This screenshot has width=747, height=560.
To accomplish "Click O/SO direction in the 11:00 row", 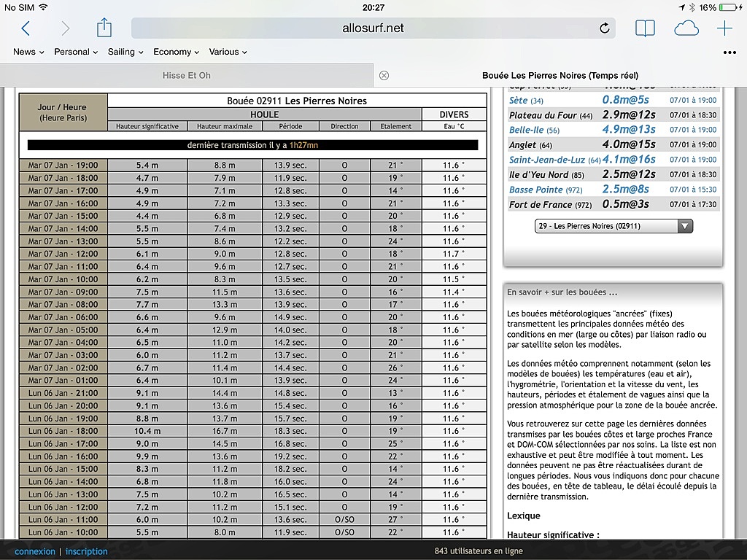I will click(x=344, y=519).
